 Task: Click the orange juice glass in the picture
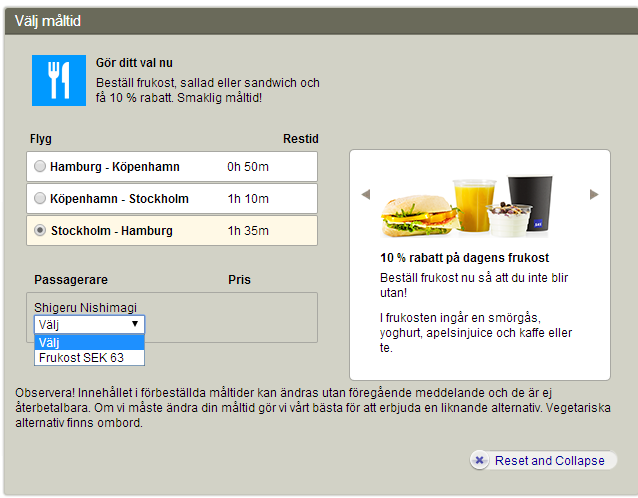pyautogui.click(x=474, y=205)
